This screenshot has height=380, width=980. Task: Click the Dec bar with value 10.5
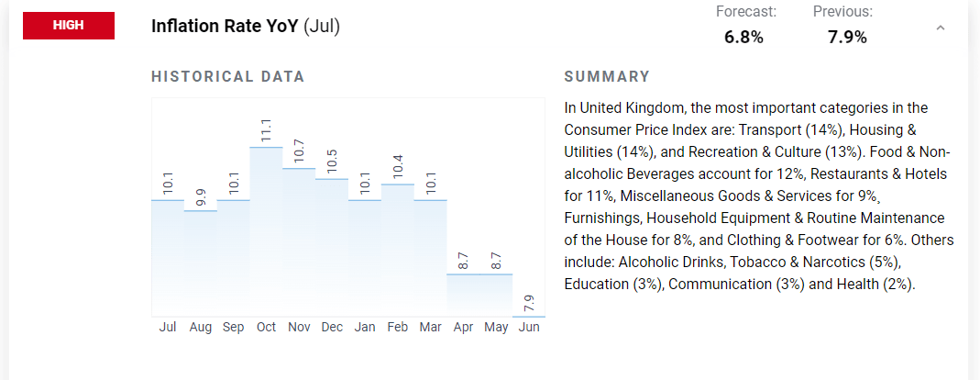332,248
